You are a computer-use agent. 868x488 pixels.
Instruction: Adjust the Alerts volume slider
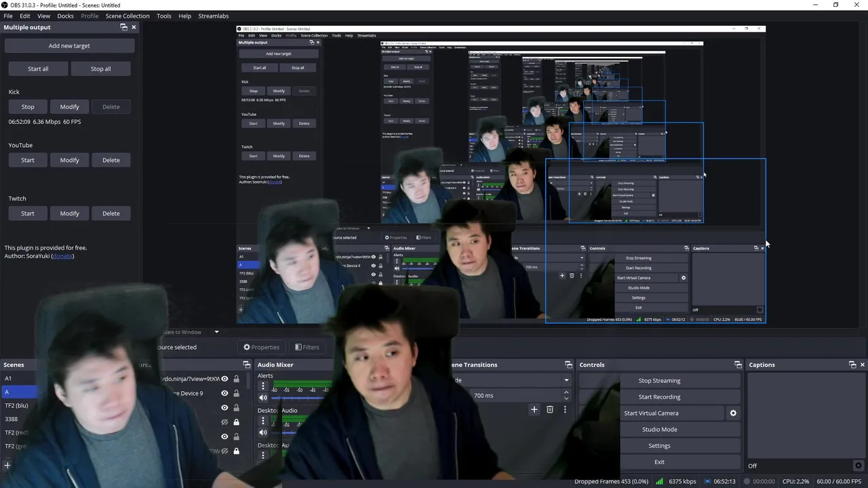click(x=301, y=398)
